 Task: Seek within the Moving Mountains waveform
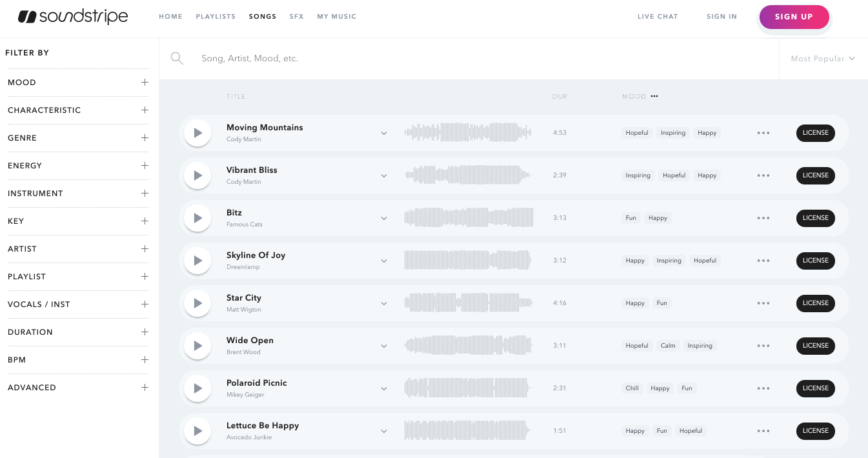tap(469, 133)
